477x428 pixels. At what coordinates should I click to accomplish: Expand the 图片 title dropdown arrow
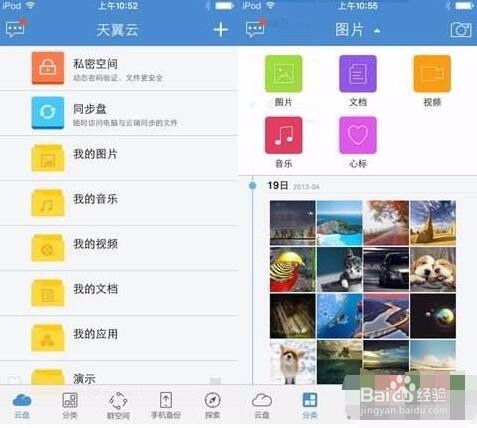click(x=377, y=31)
